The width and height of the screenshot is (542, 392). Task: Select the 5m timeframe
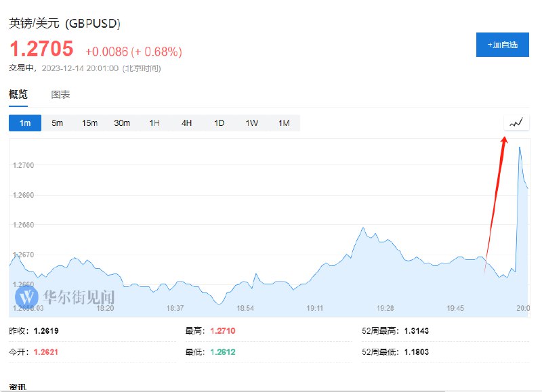click(58, 123)
